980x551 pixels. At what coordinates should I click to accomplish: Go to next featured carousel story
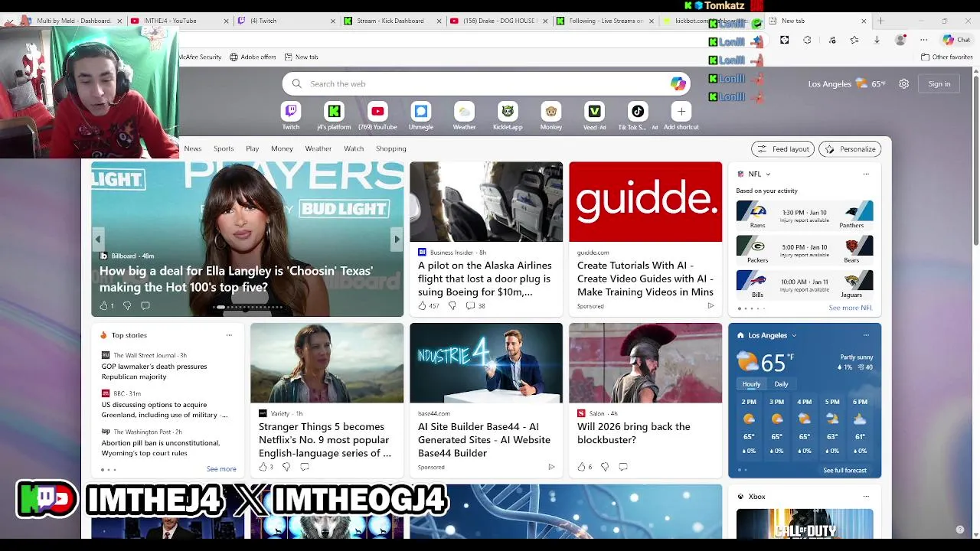[397, 240]
